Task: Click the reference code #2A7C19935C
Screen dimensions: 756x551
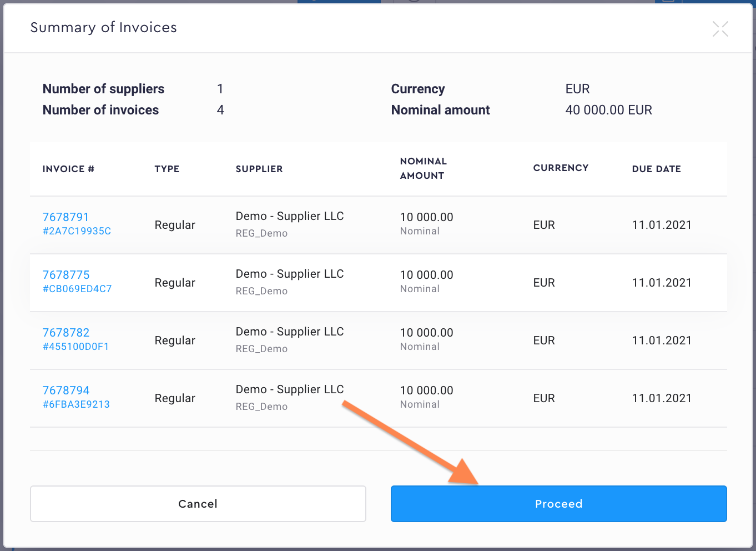Action: tap(77, 231)
